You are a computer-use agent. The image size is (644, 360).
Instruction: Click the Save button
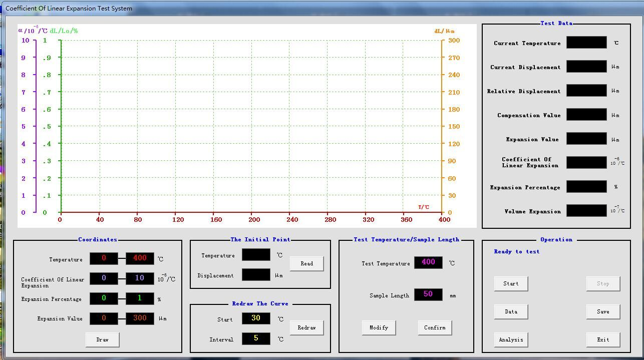click(603, 311)
